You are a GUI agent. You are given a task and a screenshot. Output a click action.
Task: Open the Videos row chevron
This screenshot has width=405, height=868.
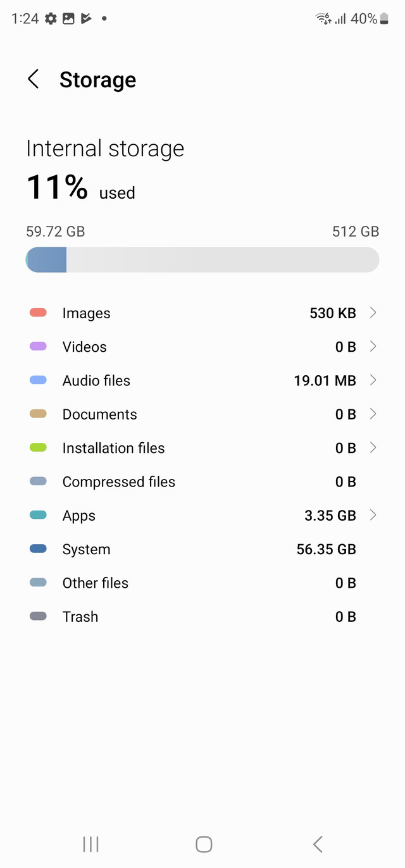373,347
